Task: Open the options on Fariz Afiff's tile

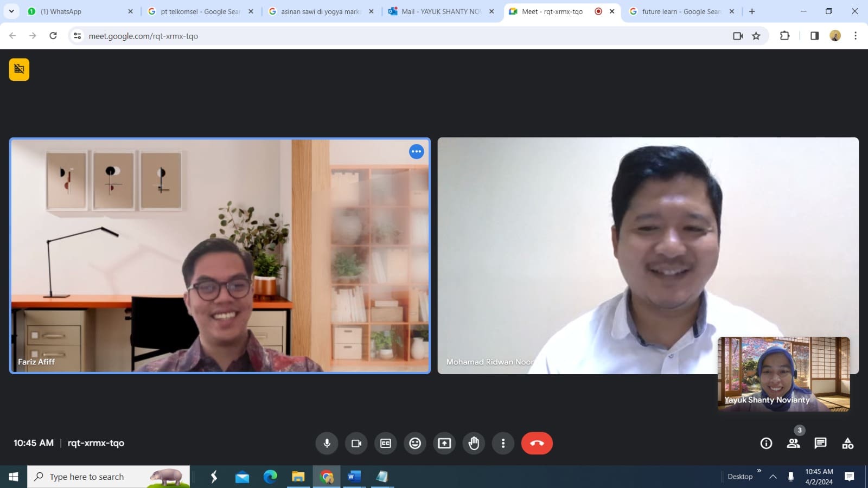Action: [x=416, y=152]
